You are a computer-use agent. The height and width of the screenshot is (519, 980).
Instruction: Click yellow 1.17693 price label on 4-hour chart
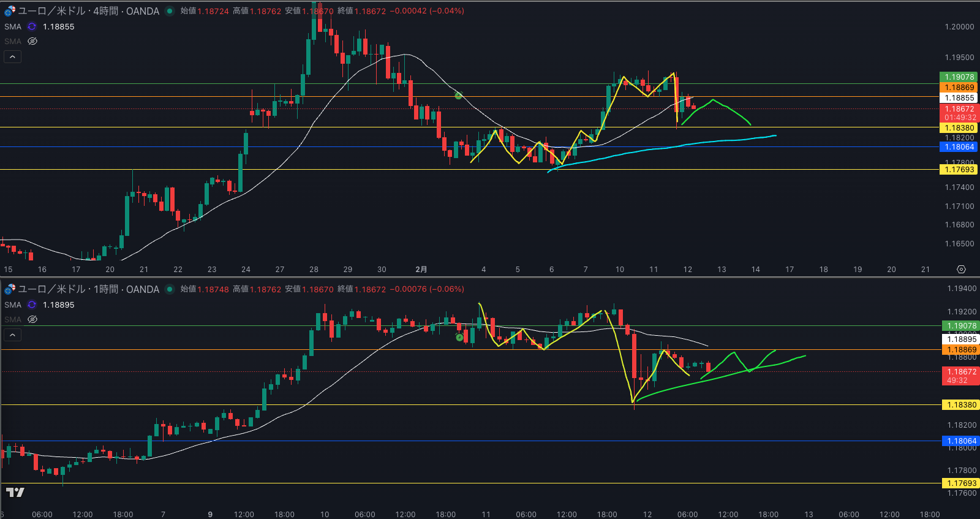[959, 170]
